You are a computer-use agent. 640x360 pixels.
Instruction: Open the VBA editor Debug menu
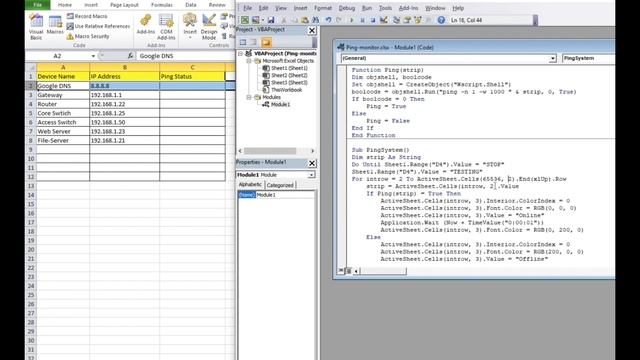tap(347, 8)
